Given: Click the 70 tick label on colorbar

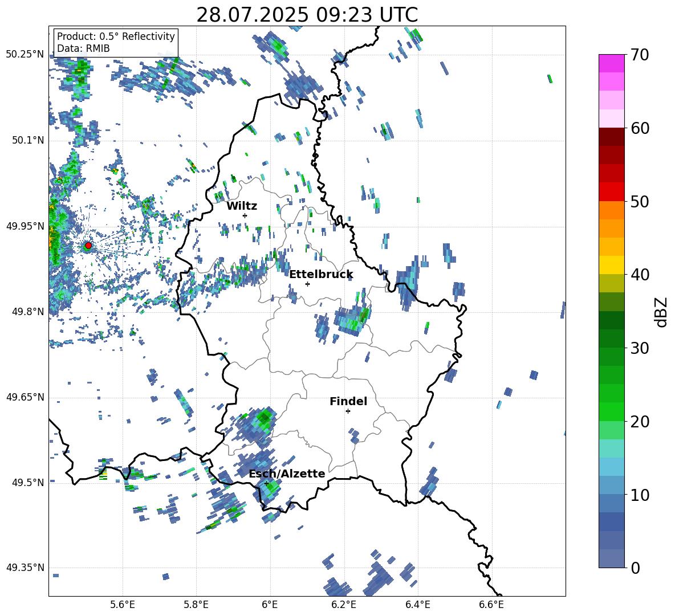Looking at the screenshot, I should click(640, 55).
